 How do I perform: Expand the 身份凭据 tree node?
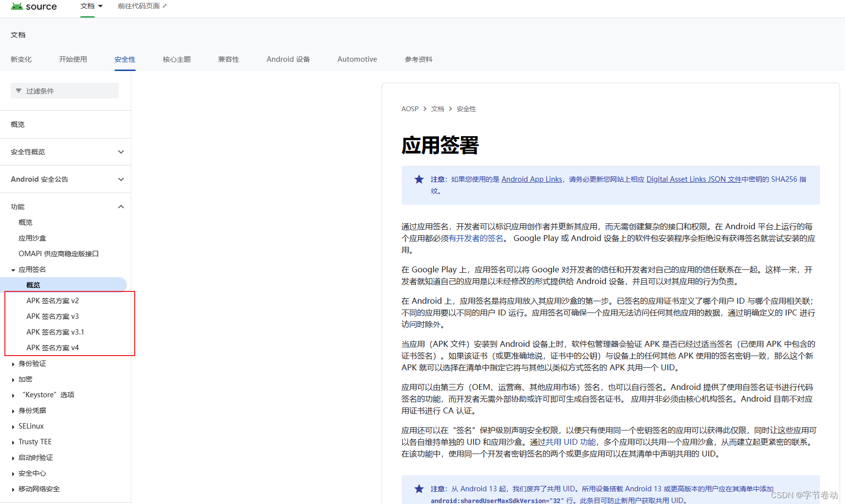[13, 411]
